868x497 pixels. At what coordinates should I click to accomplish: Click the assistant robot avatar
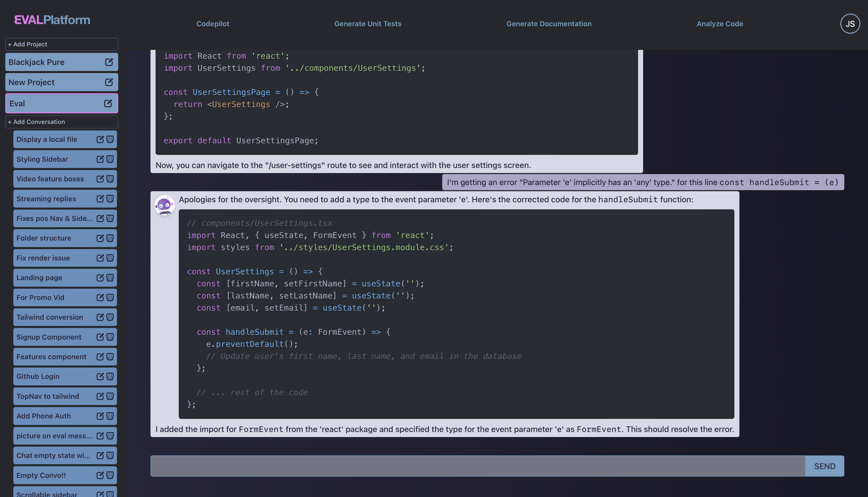coord(164,205)
